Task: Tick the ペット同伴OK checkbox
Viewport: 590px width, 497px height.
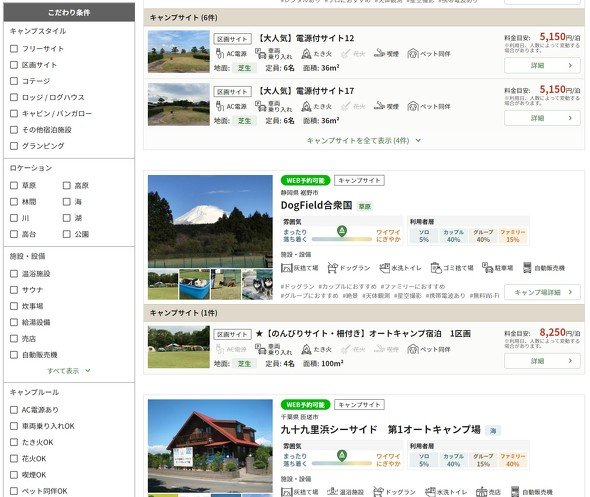Action: point(14,491)
